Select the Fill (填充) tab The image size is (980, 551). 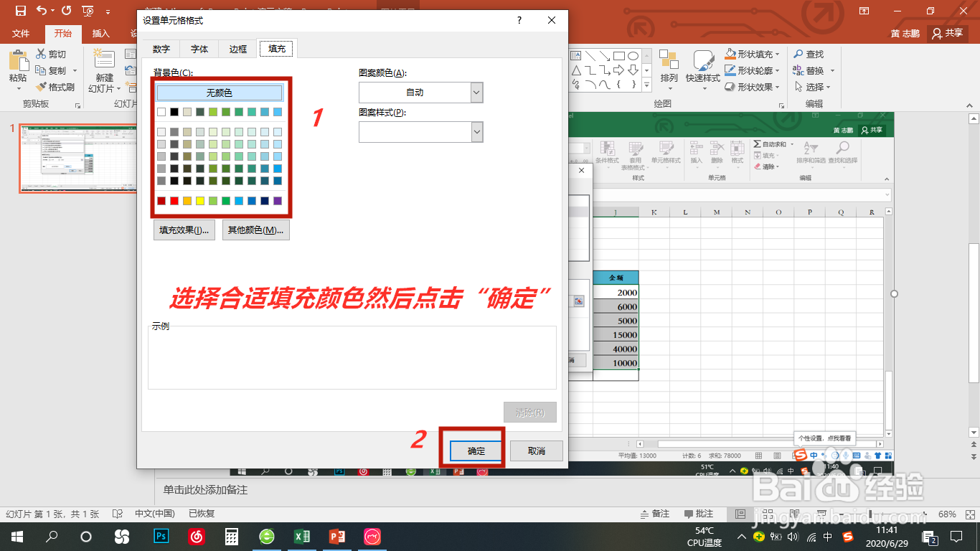tap(277, 49)
